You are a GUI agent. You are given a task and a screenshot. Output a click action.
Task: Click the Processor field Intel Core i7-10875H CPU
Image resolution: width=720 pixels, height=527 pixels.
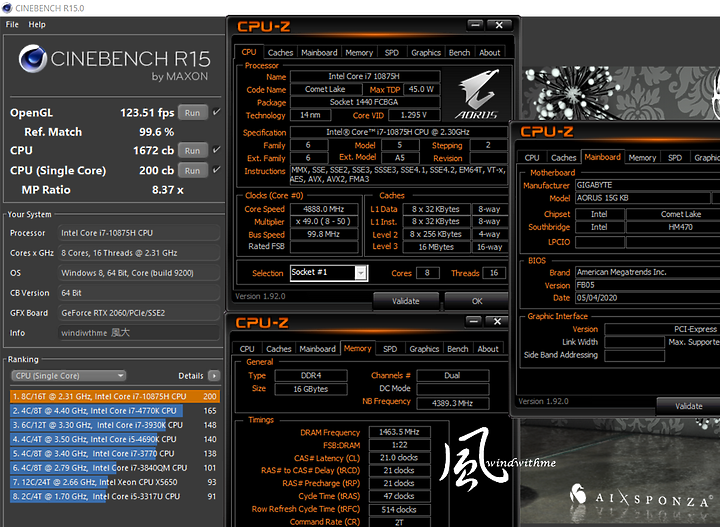139,233
